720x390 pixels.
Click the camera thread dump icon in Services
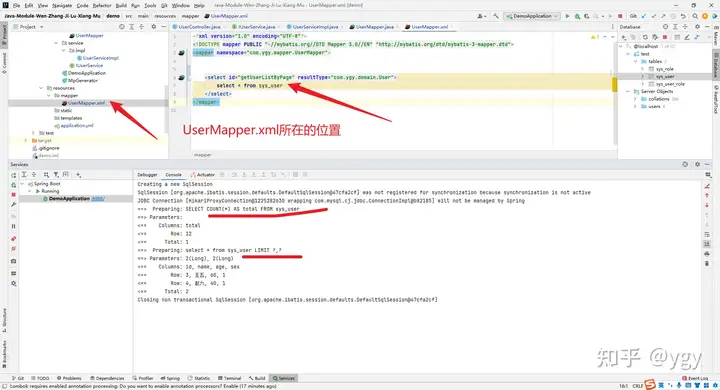point(13,261)
